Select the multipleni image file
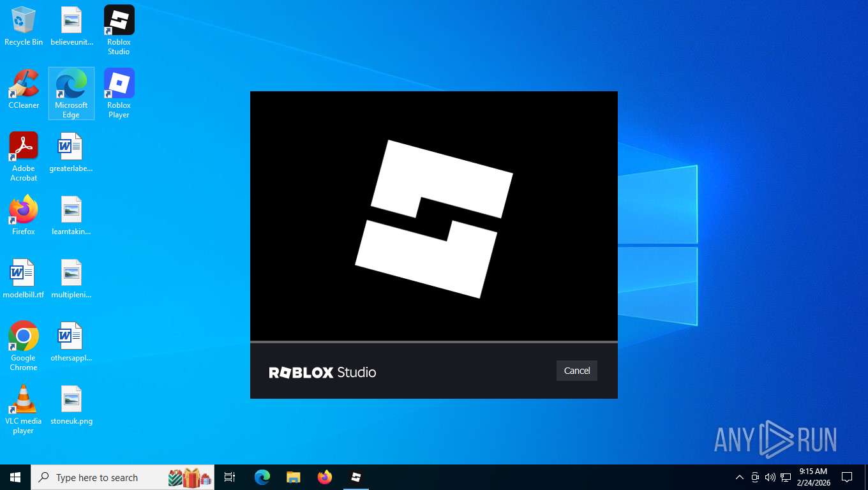This screenshot has width=868, height=490. pyautogui.click(x=71, y=279)
